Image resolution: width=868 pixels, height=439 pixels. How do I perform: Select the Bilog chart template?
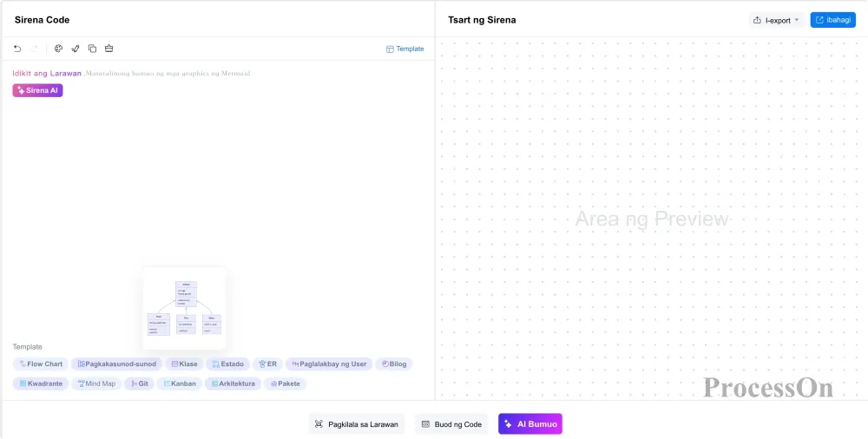[x=394, y=364]
